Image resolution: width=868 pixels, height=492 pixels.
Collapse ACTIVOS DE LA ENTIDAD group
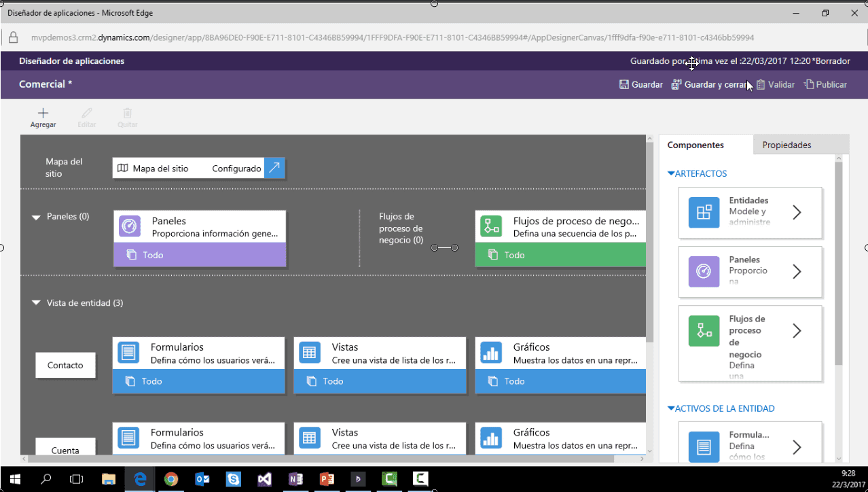671,409
